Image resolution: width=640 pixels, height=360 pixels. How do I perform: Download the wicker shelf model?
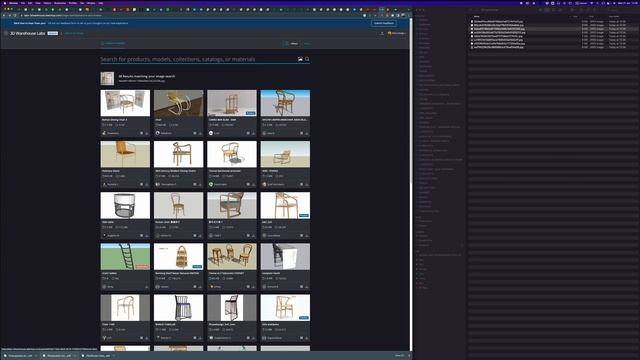pyautogui.click(x=200, y=287)
